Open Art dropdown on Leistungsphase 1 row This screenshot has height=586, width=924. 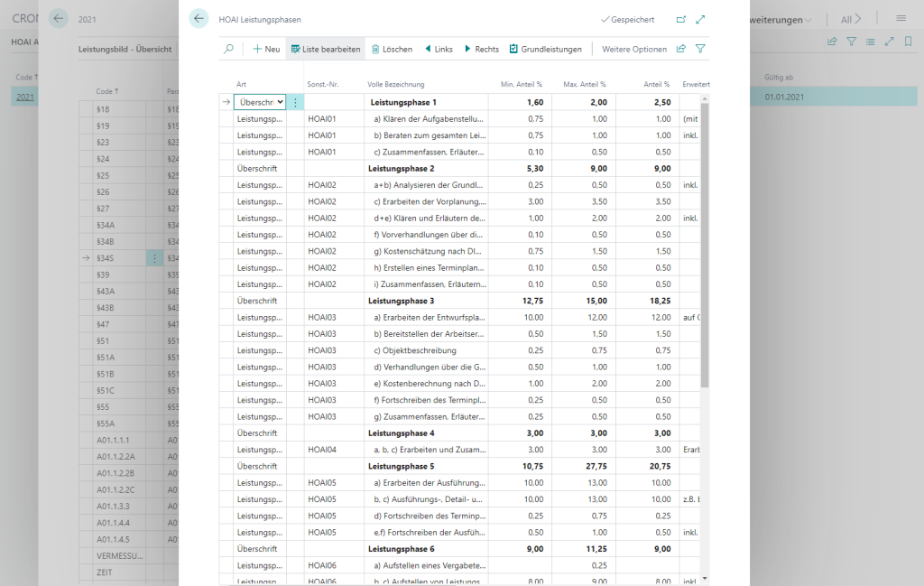pyautogui.click(x=260, y=102)
